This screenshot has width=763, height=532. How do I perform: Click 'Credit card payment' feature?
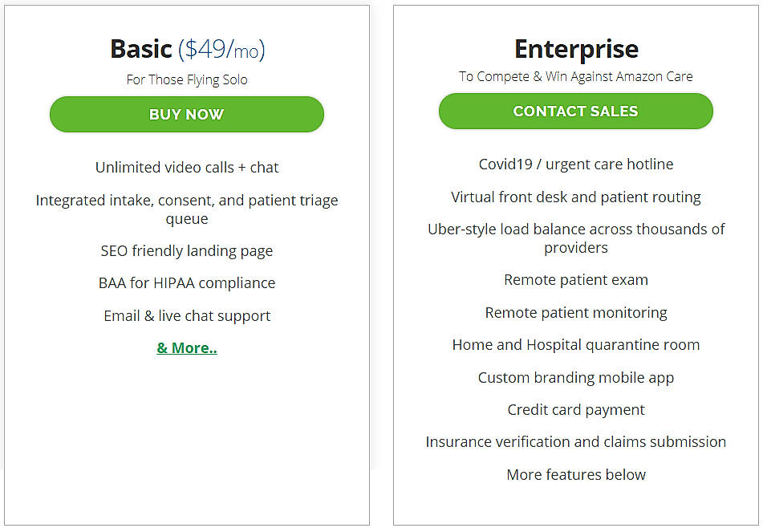click(x=575, y=409)
